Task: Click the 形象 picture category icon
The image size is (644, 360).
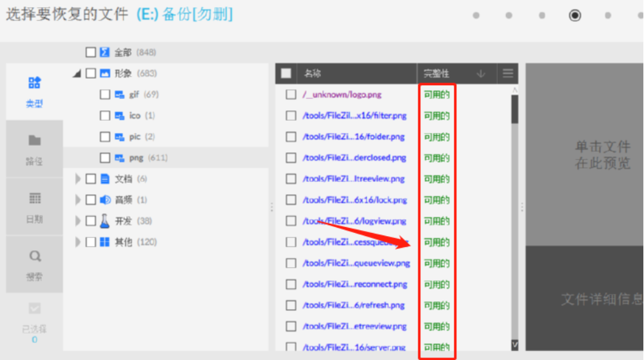Action: (x=104, y=73)
